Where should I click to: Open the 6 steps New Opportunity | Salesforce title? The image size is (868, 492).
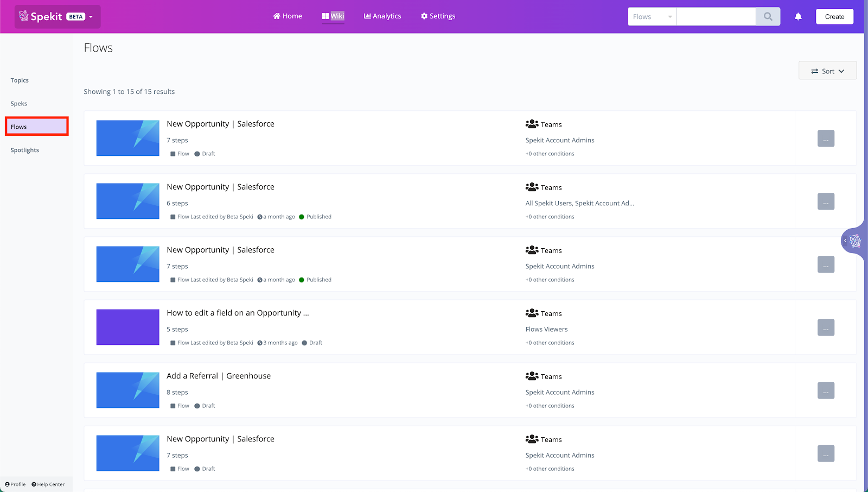[220, 187]
